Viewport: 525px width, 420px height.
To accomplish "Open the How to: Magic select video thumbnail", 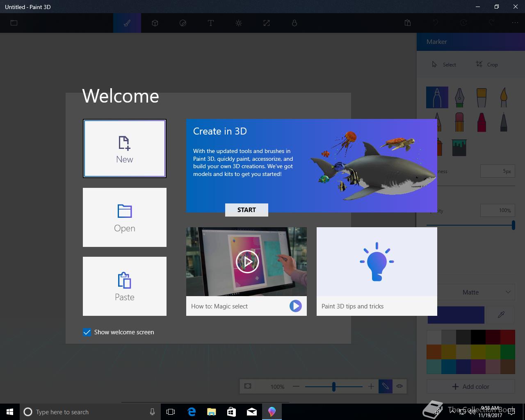I will pyautogui.click(x=247, y=262).
